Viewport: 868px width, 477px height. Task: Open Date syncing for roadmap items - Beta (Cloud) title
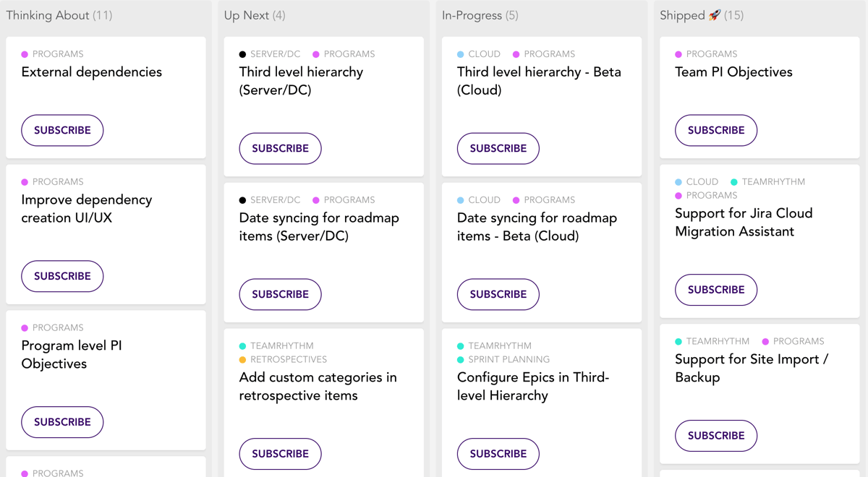point(537,227)
